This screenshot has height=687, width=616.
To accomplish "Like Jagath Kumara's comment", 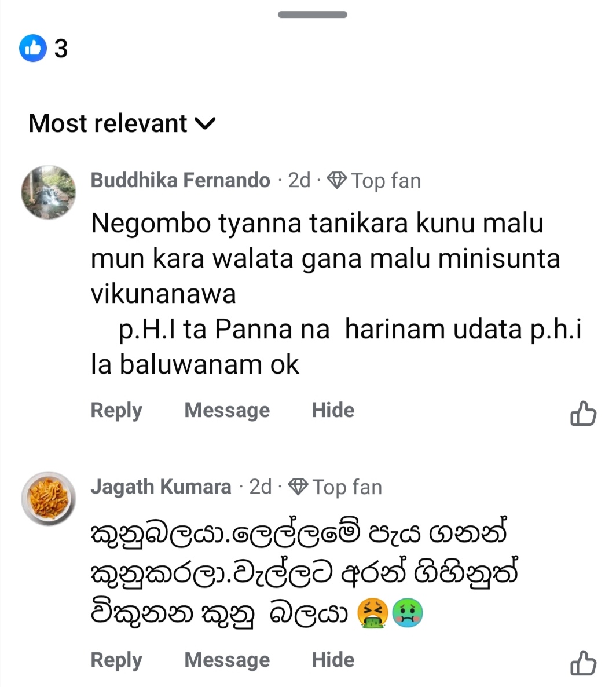I will 583,663.
